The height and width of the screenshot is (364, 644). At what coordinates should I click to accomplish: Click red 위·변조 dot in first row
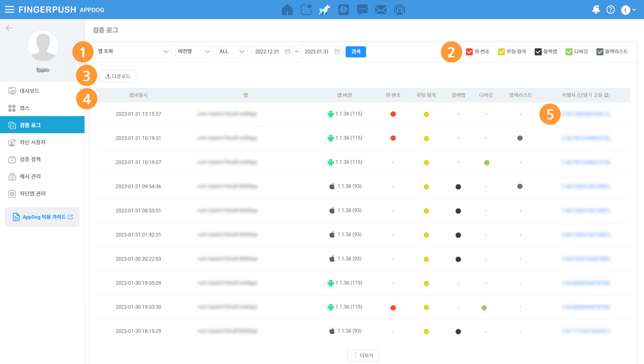(393, 114)
